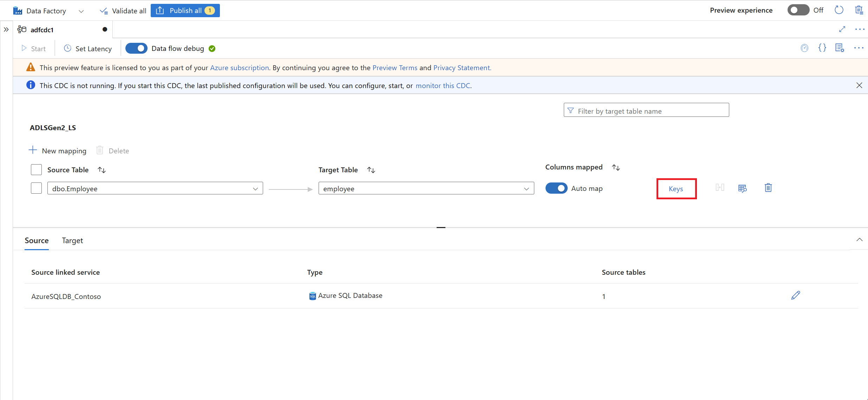This screenshot has height=400, width=868.
Task: Switch to the Target tab
Action: [72, 241]
